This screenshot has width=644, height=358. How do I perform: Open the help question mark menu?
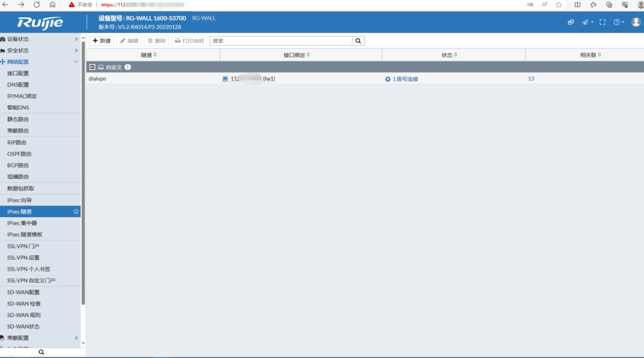618,22
